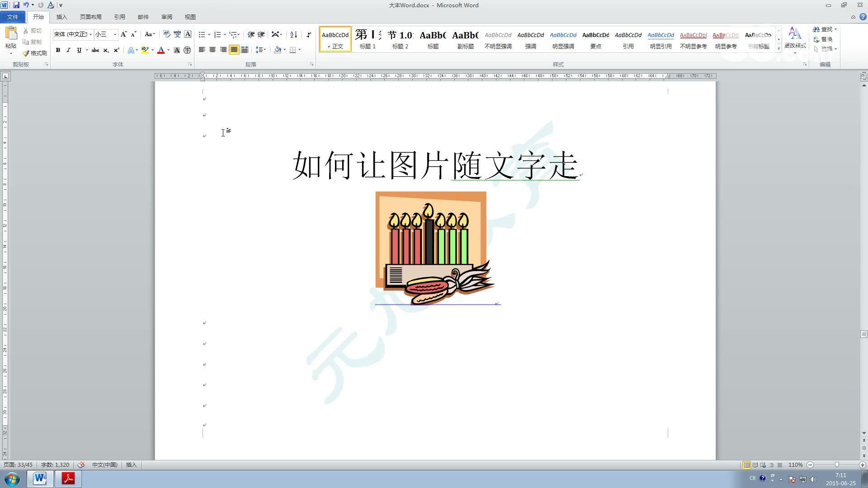Apply yellow text highlight color
The height and width of the screenshot is (488, 868).
tap(144, 50)
